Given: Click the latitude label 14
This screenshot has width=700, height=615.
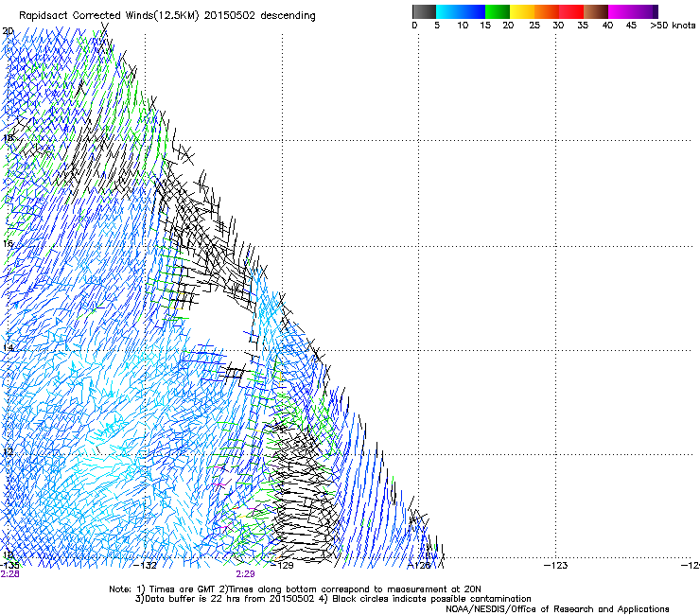Looking at the screenshot, I should coord(8,348).
